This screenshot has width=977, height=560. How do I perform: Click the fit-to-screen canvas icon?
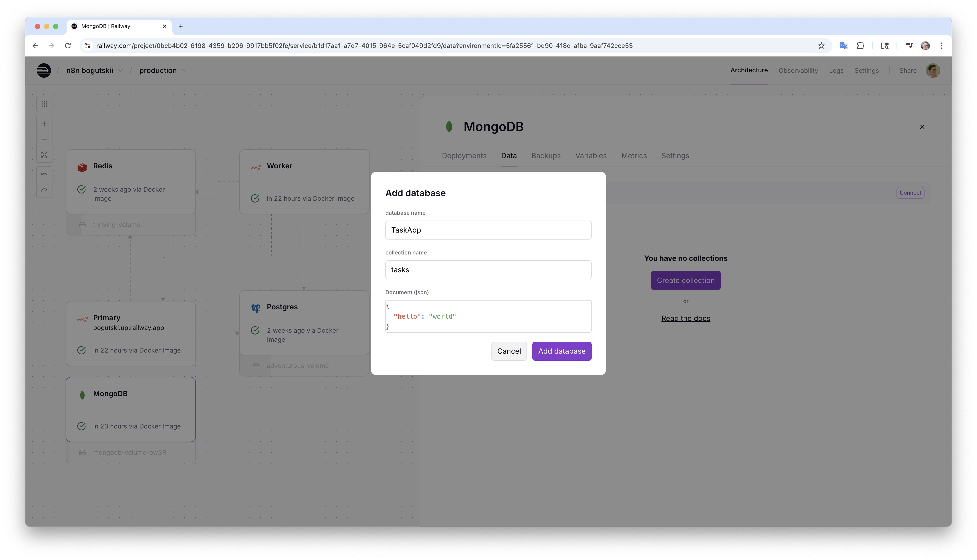pyautogui.click(x=44, y=155)
